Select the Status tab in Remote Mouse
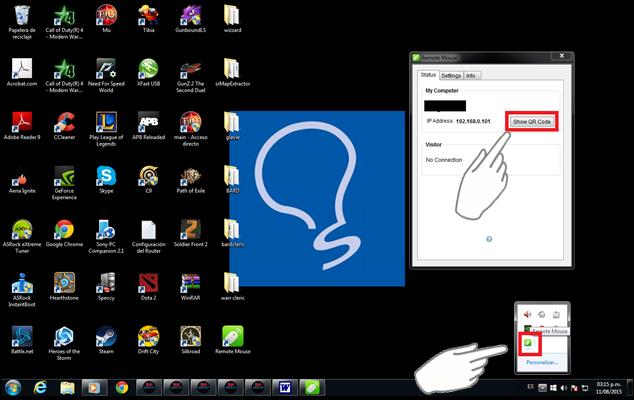 coord(428,75)
